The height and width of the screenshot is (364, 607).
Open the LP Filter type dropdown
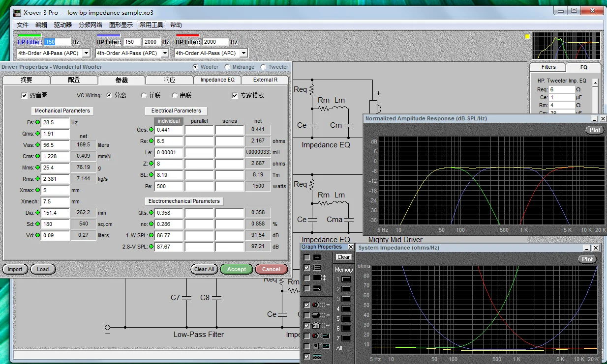(x=87, y=53)
